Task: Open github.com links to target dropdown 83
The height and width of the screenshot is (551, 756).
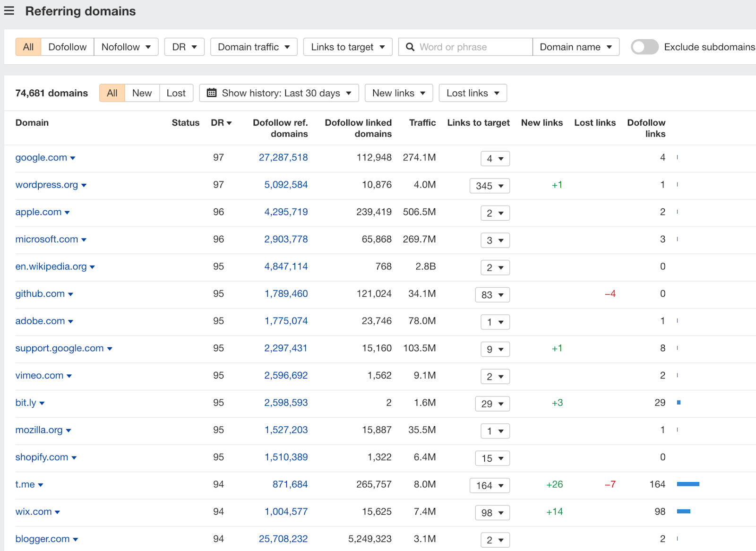Action: [x=492, y=295]
